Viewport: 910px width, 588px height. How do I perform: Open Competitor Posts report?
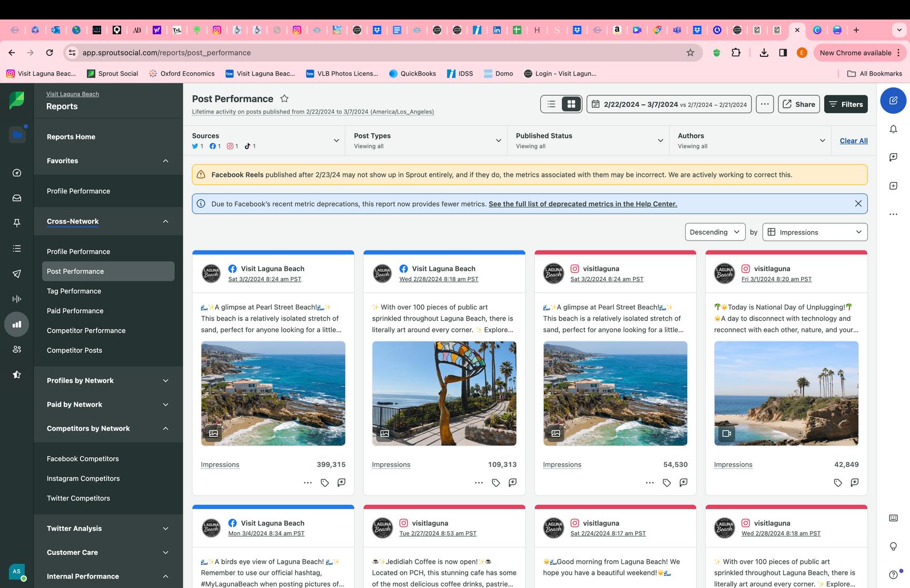coord(74,350)
